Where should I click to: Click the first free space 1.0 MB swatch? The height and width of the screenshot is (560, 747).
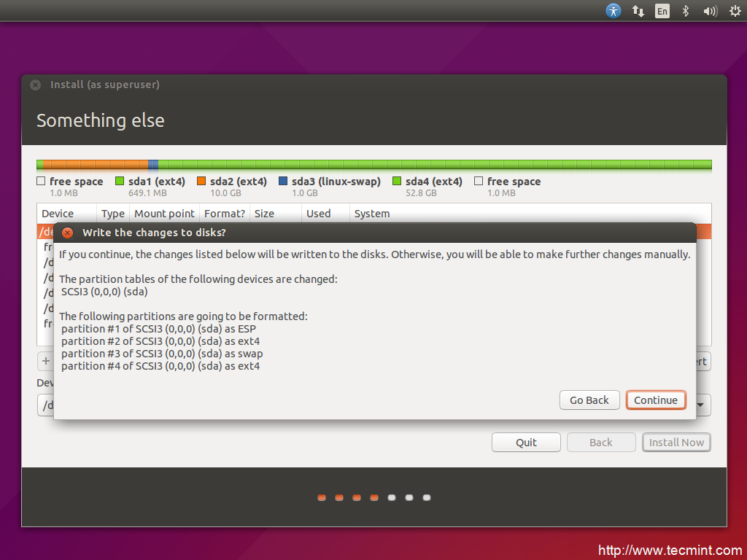41,181
